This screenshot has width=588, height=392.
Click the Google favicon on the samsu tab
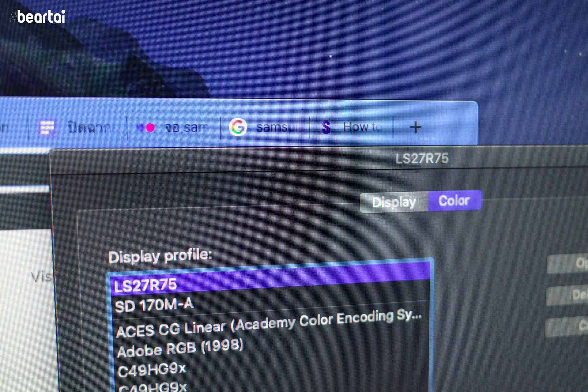coord(238,127)
